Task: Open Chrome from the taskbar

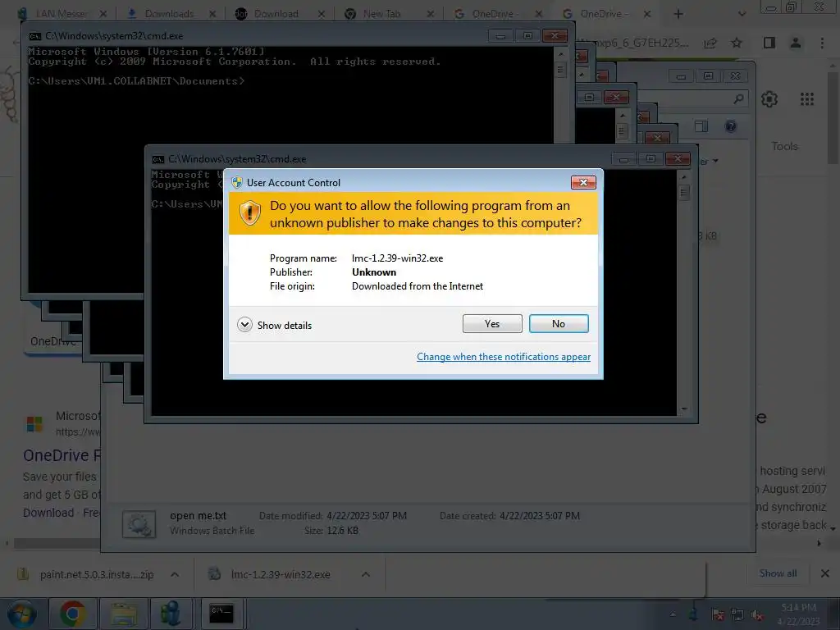Action: (x=73, y=614)
